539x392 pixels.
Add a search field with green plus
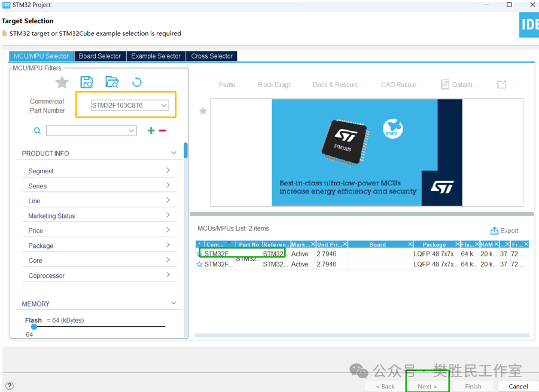(x=151, y=130)
